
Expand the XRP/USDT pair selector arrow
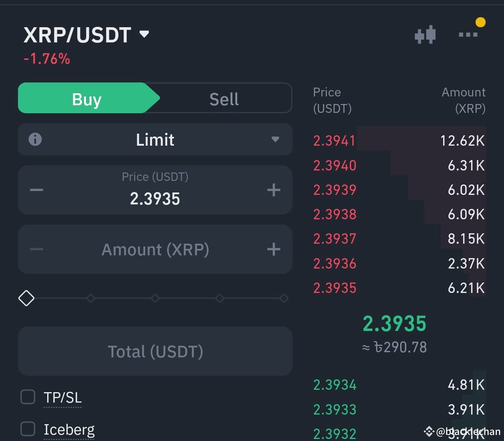click(144, 34)
